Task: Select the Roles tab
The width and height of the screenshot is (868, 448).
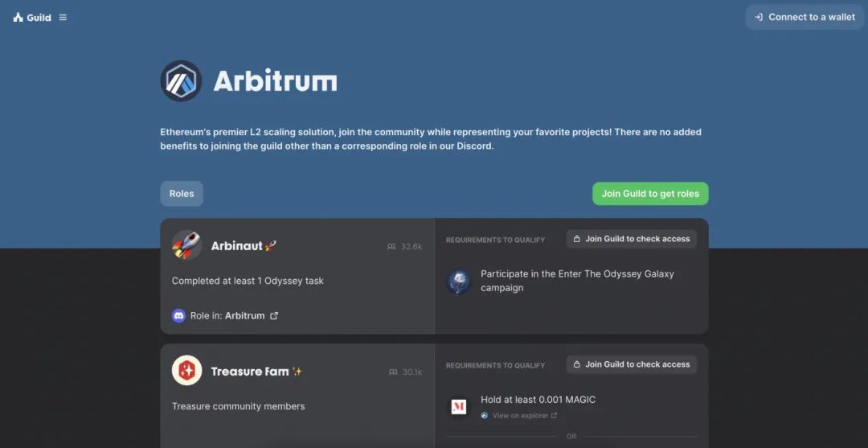Action: pyautogui.click(x=182, y=194)
